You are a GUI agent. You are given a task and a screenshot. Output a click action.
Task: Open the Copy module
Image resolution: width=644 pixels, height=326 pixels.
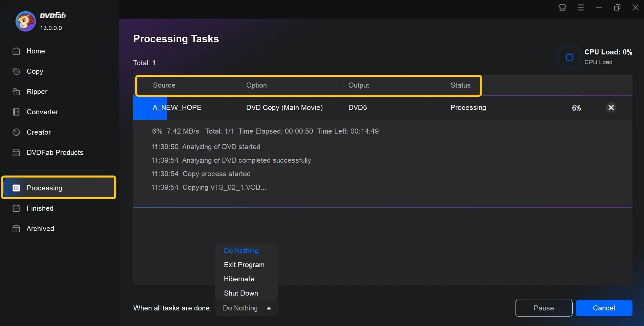coord(35,71)
